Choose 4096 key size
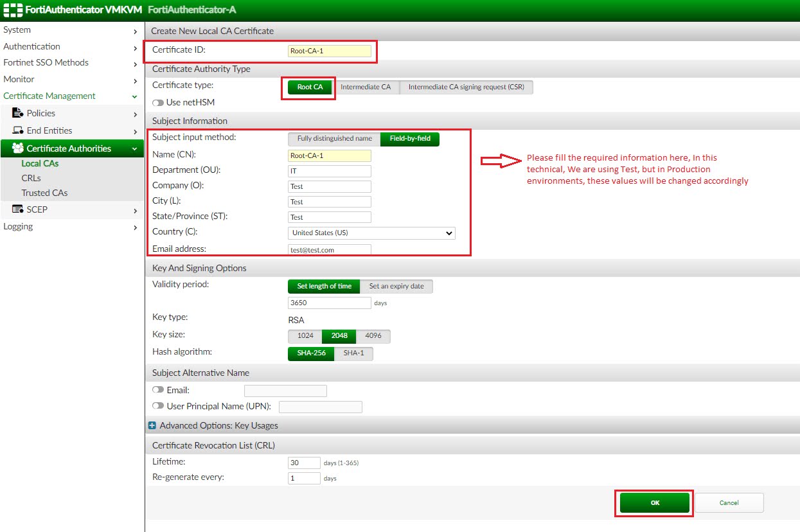 point(373,336)
